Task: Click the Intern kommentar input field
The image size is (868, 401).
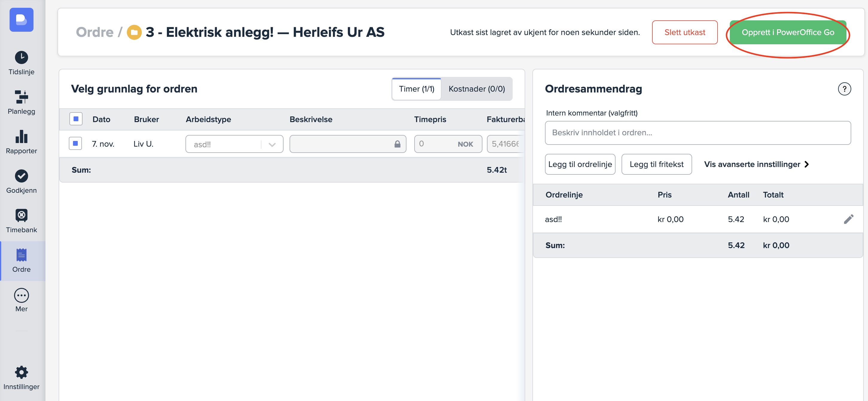Action: pyautogui.click(x=698, y=133)
